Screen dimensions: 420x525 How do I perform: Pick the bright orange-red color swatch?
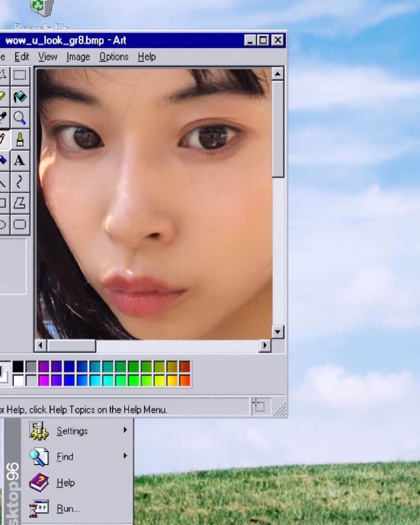pos(185,380)
